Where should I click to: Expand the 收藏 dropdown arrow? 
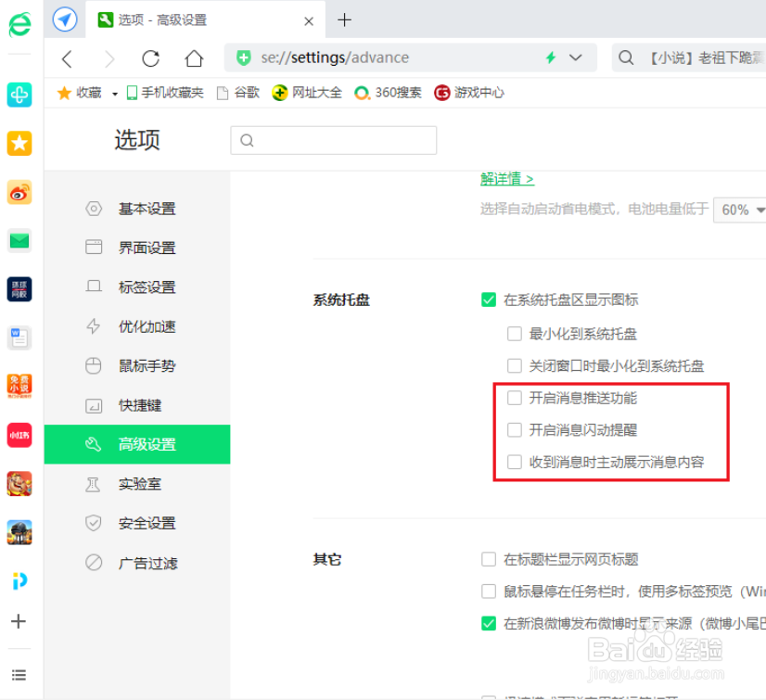(x=113, y=93)
